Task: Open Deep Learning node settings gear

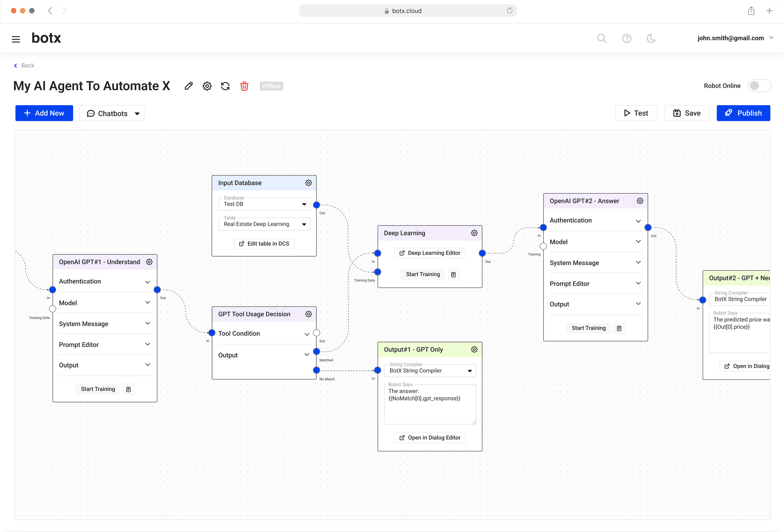Action: [474, 233]
